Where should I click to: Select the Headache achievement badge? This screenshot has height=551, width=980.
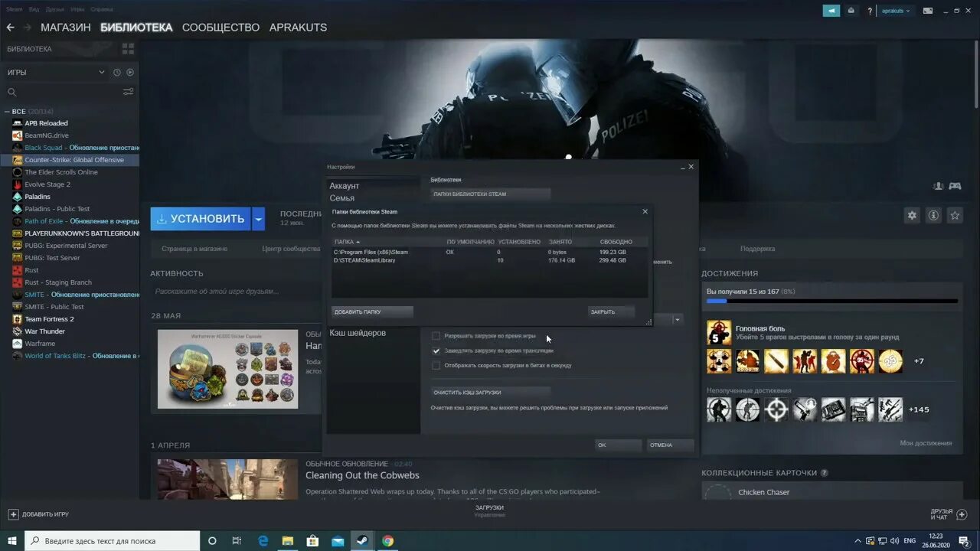point(719,333)
